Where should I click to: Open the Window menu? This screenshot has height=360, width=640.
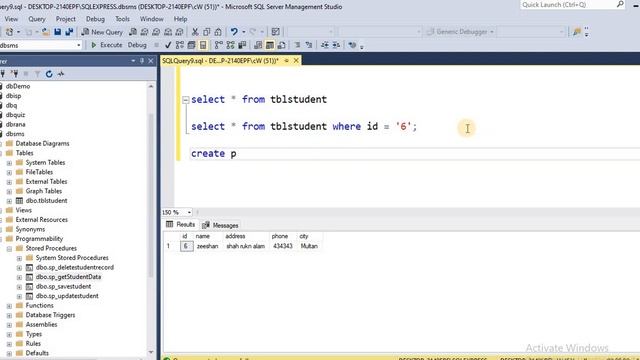pos(151,19)
